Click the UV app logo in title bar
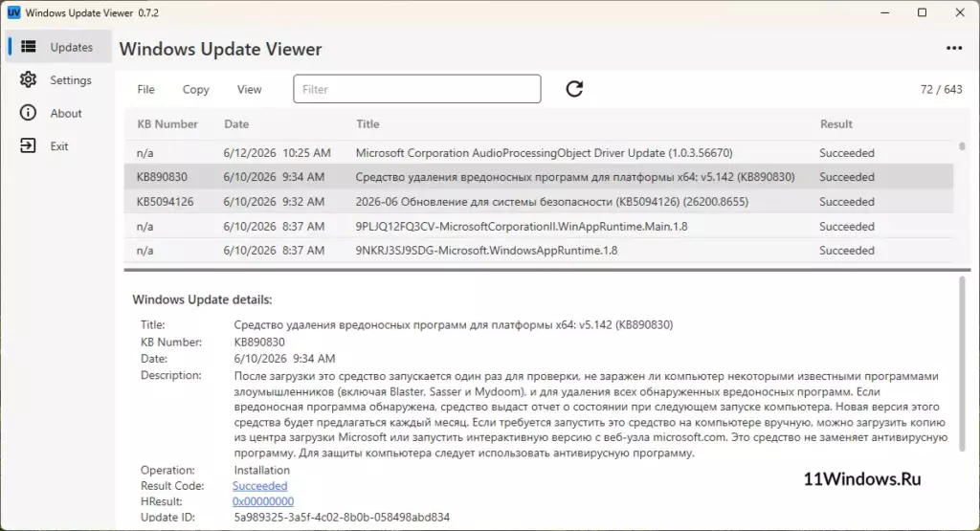Viewport: 980px width, 531px height. 13,12
